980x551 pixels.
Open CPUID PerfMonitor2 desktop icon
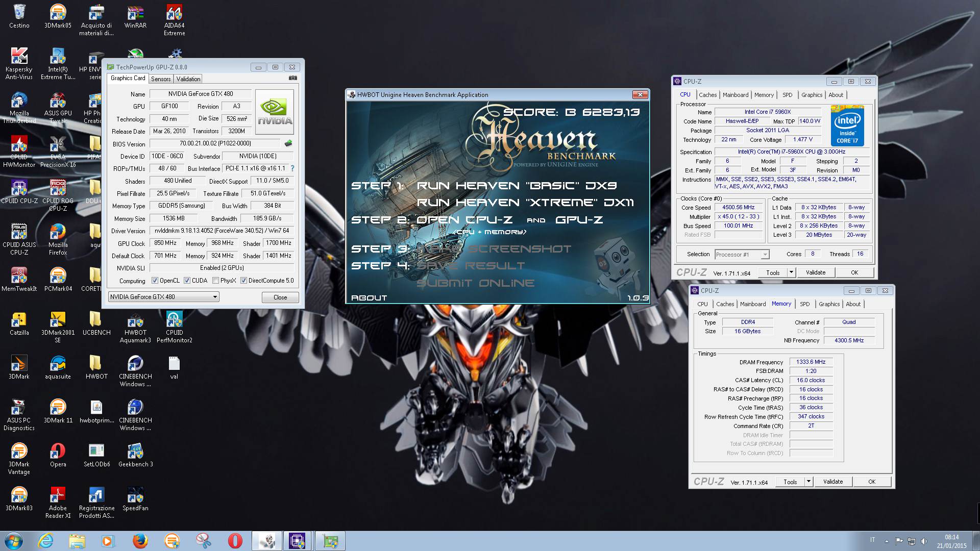[x=174, y=327]
